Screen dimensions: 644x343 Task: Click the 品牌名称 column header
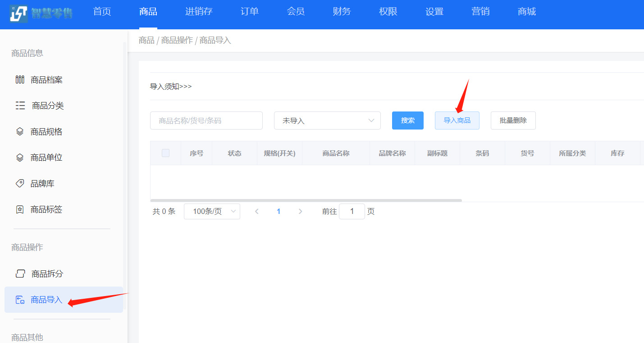(393, 153)
